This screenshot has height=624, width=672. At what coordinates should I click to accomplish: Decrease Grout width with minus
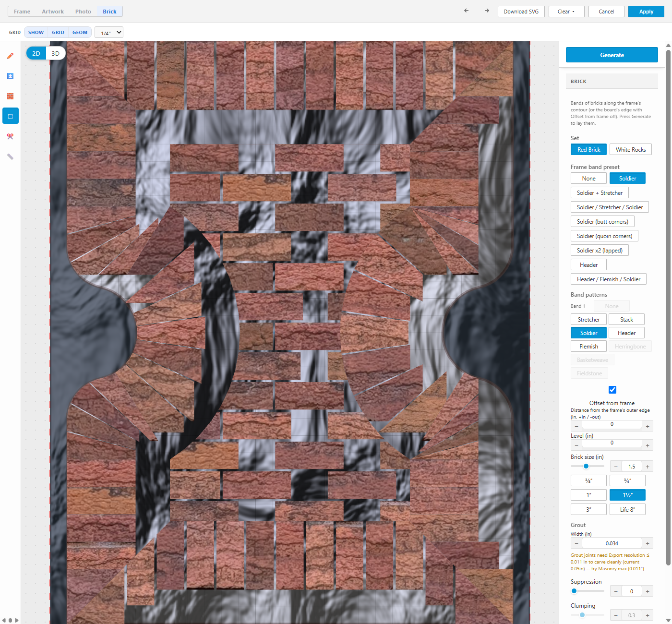576,543
